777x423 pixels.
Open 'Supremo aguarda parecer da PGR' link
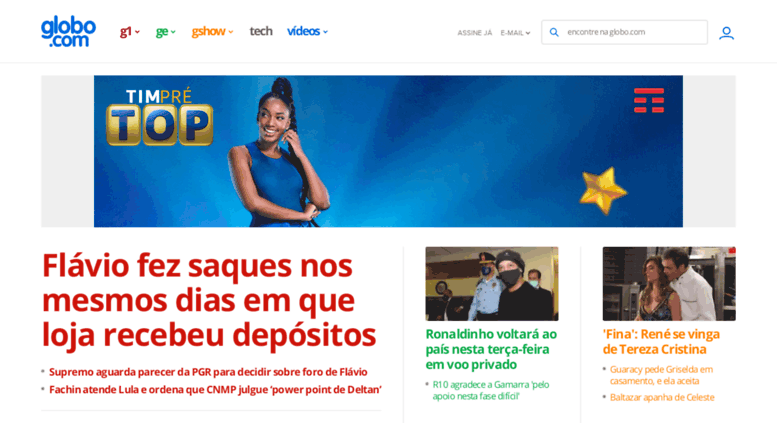tap(208, 372)
